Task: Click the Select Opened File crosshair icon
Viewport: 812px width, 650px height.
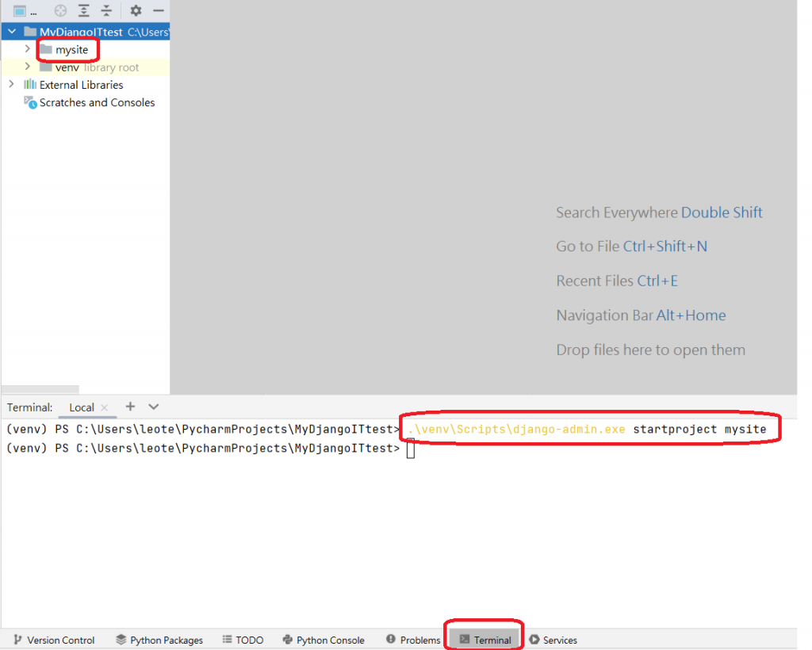Action: (x=60, y=10)
